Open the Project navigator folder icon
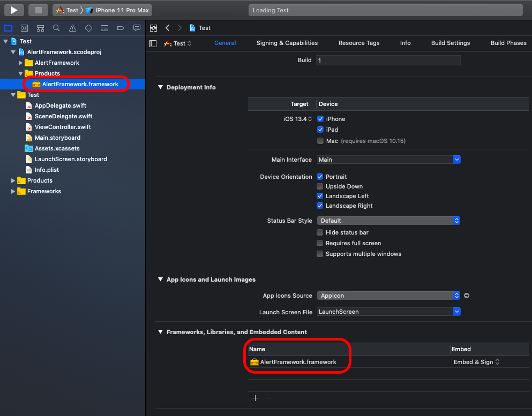 (x=8, y=28)
